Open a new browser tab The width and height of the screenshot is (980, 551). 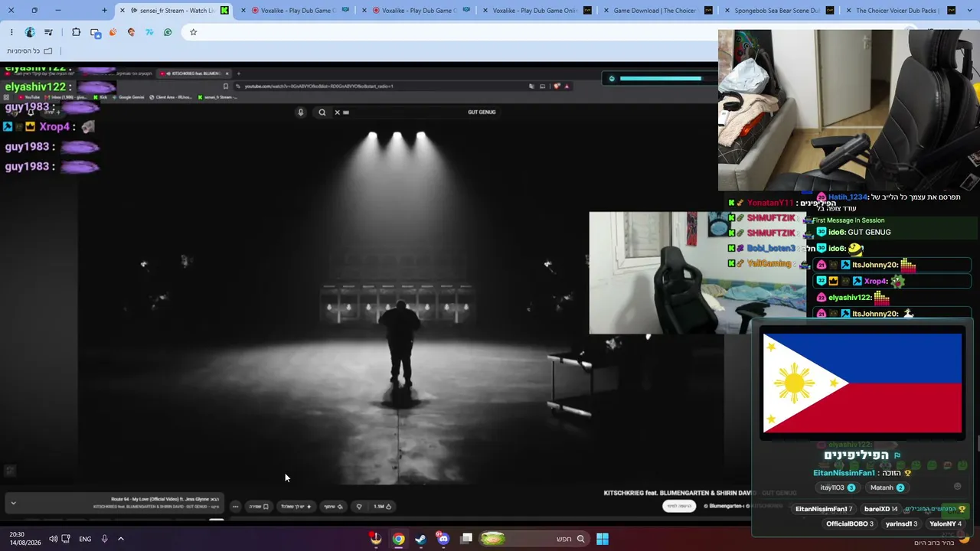click(x=105, y=11)
